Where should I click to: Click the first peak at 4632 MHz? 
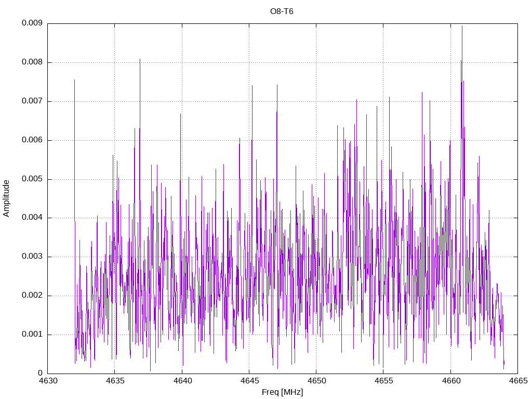click(75, 81)
